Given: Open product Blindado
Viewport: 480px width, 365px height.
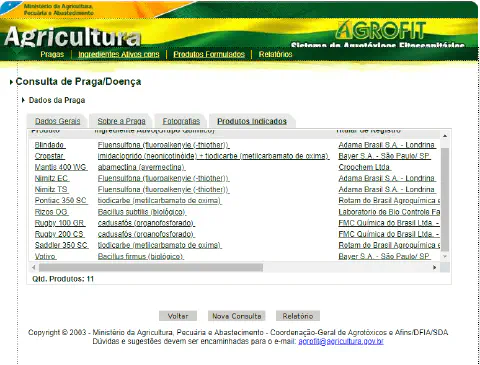Looking at the screenshot, I should 50,145.
